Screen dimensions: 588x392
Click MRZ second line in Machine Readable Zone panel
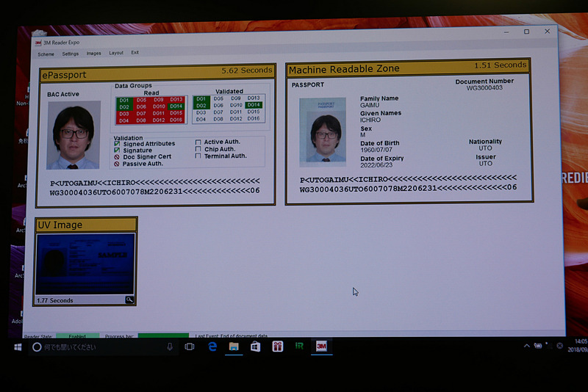[x=409, y=189]
